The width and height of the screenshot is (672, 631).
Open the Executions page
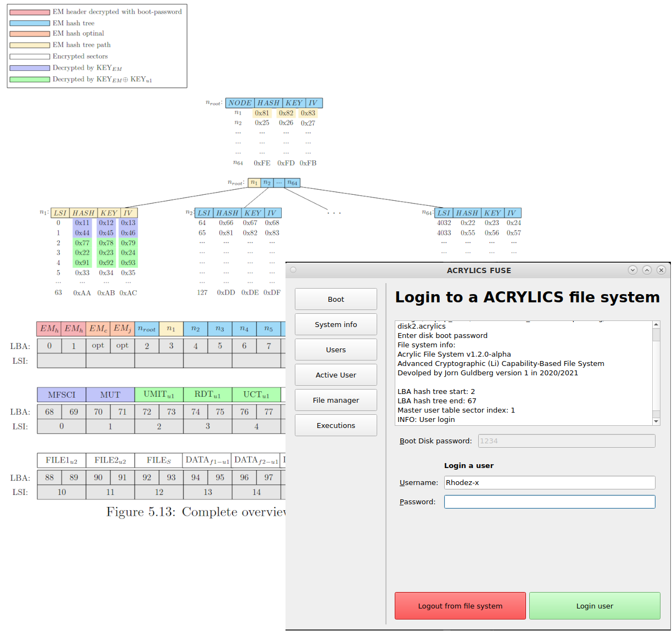[x=336, y=425]
